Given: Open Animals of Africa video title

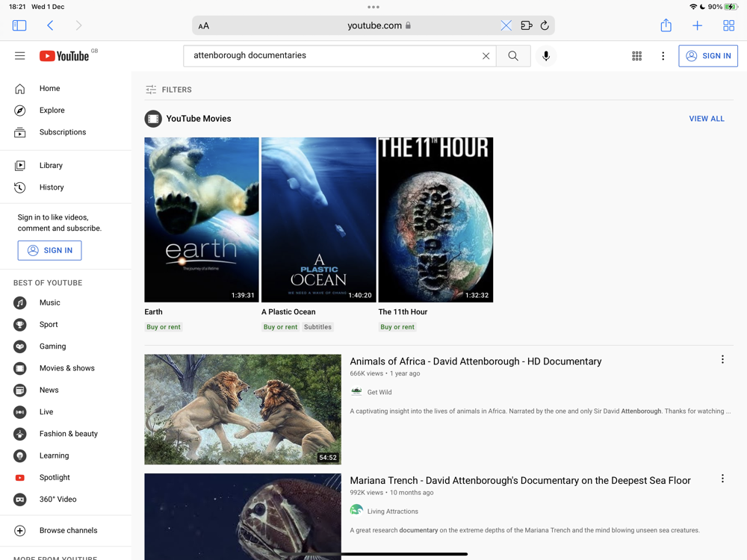Looking at the screenshot, I should coord(475,361).
